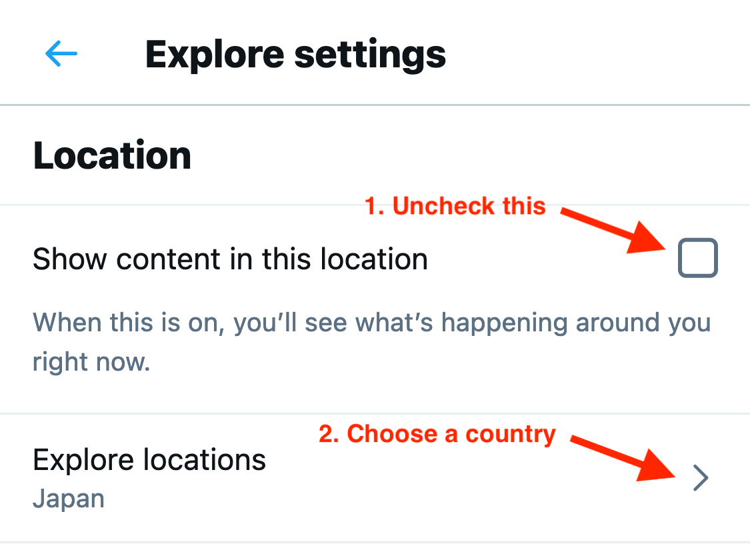
Task: Open the Explore locations row
Action: pos(149,459)
